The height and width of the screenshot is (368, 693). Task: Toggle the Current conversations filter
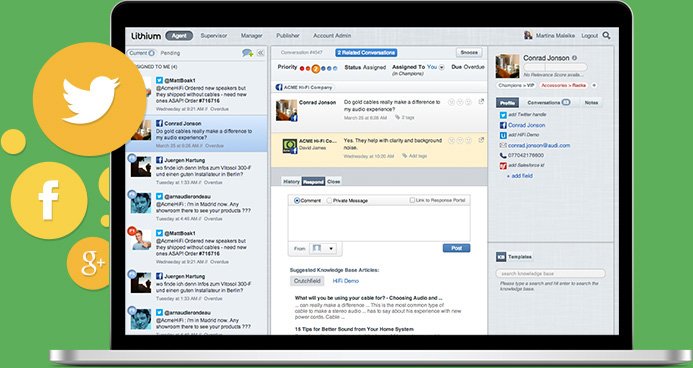pos(142,53)
